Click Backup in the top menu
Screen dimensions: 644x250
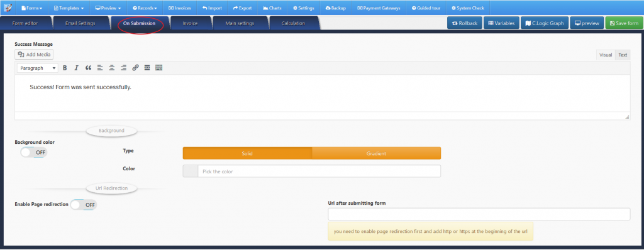(335, 8)
